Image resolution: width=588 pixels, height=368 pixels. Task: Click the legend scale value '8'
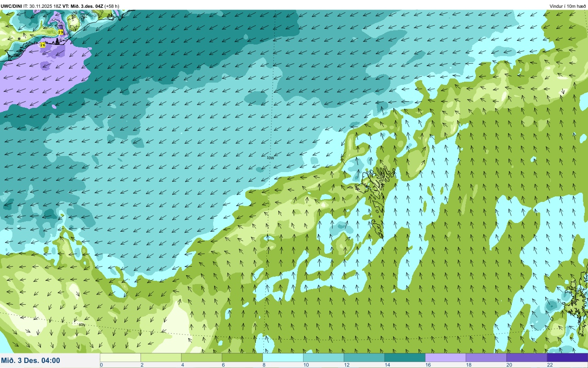(263, 365)
